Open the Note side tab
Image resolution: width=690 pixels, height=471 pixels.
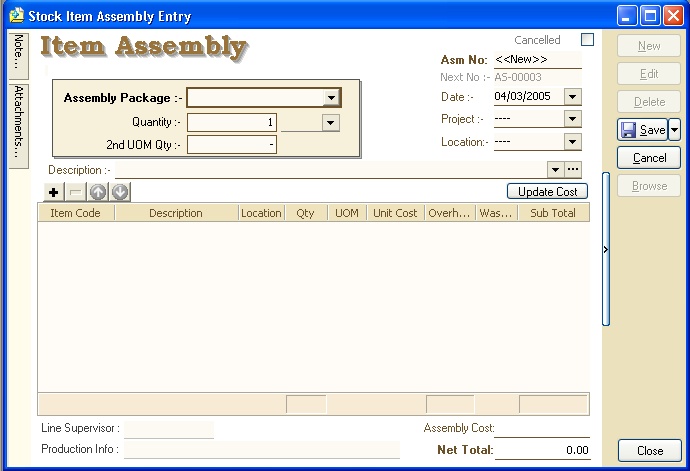coord(18,54)
